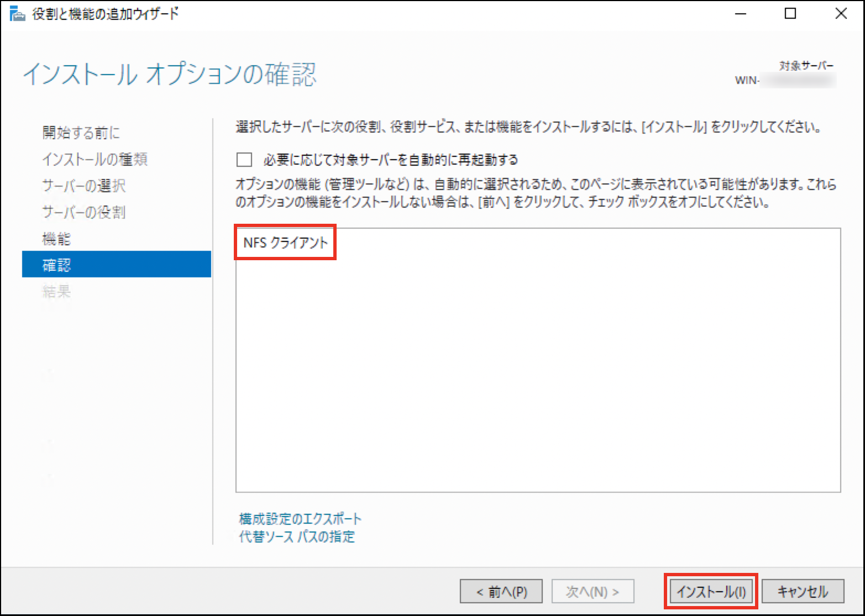Screen dimensions: 865x616
Task: Open the インストールの種類 step
Action: 95,159
